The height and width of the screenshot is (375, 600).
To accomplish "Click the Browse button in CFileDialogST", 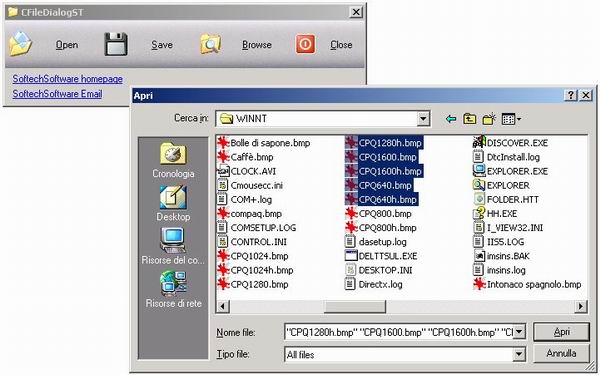I will 236,44.
